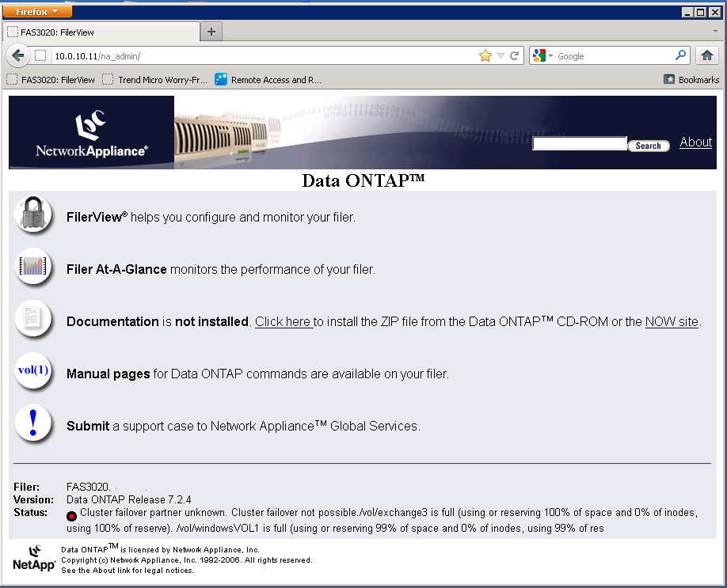This screenshot has height=588, width=727.
Task: Click the browser address bar
Action: click(238, 55)
